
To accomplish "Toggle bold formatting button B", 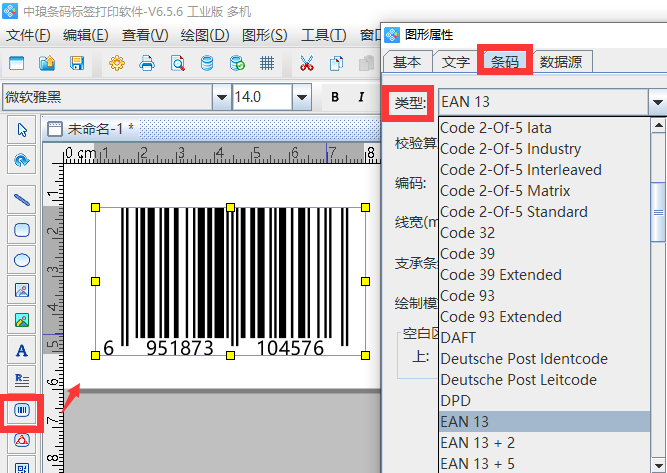I will pos(335,97).
